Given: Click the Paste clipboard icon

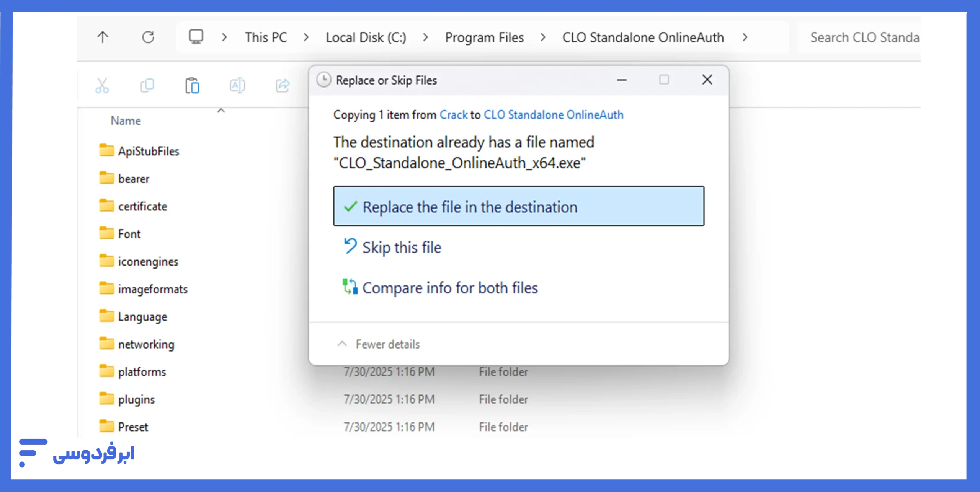Looking at the screenshot, I should point(192,85).
